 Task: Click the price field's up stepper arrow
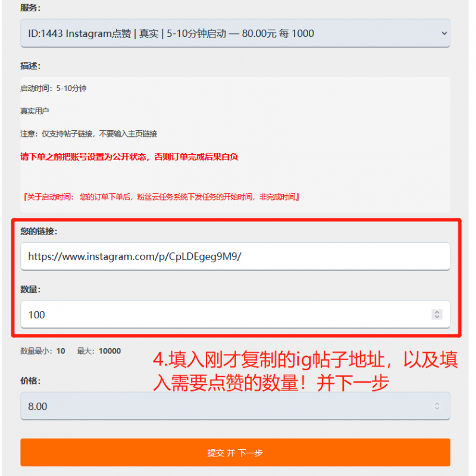click(437, 403)
